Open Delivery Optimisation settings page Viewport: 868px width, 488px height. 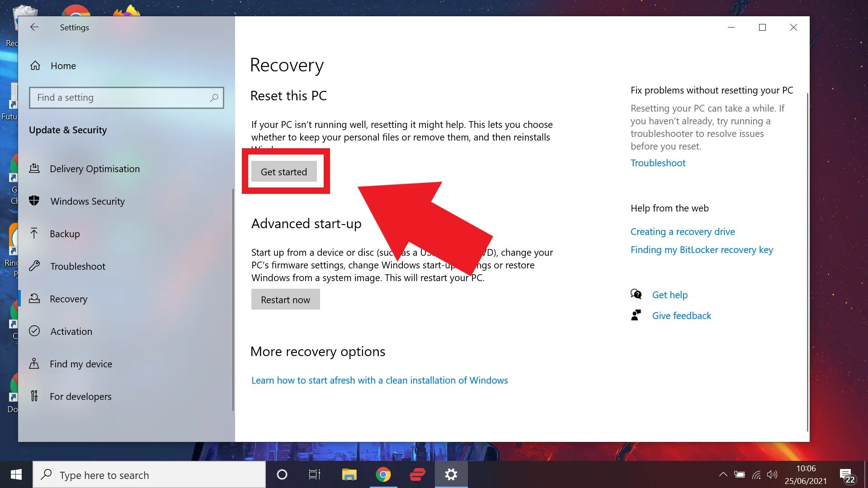point(94,169)
